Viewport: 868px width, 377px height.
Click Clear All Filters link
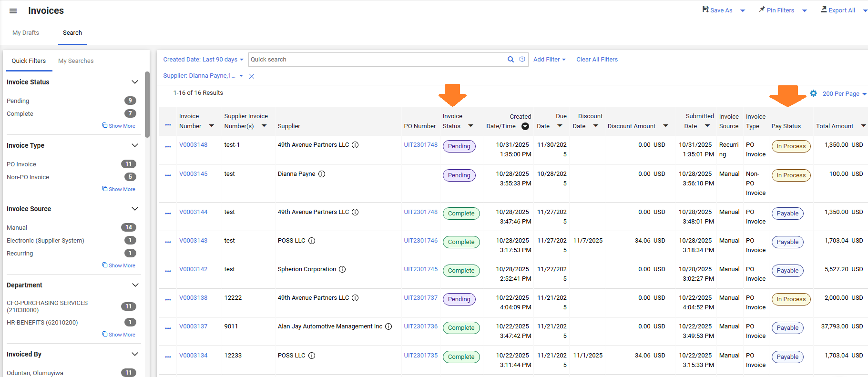coord(597,60)
